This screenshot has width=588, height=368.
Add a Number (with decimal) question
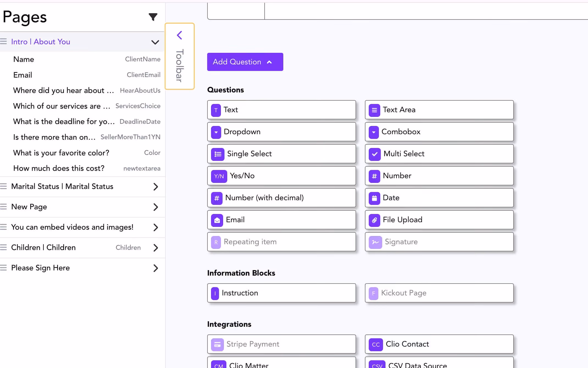pos(281,198)
